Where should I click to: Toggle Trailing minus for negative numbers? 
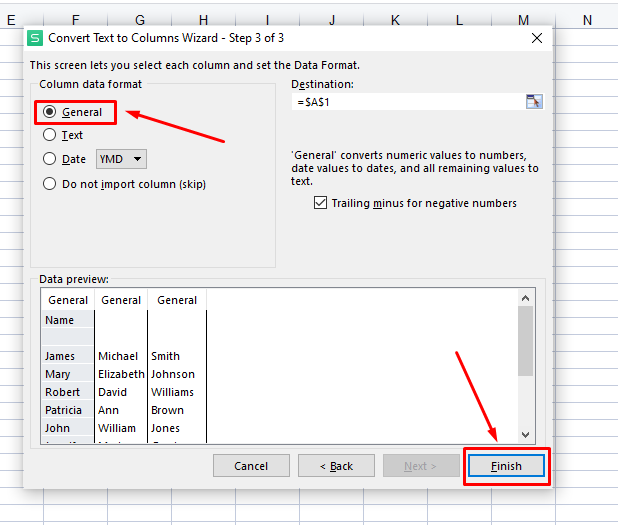(320, 203)
